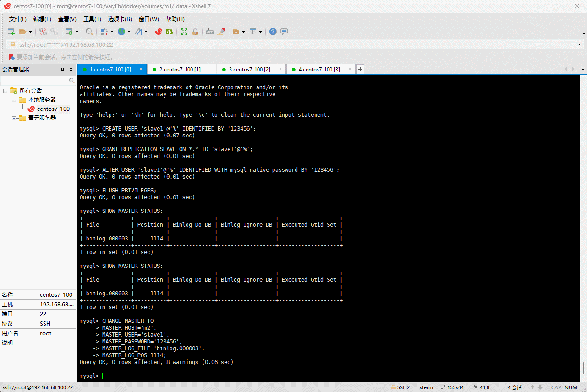
Task: Launch the green Xftp toolbar icon
Action: 170,32
